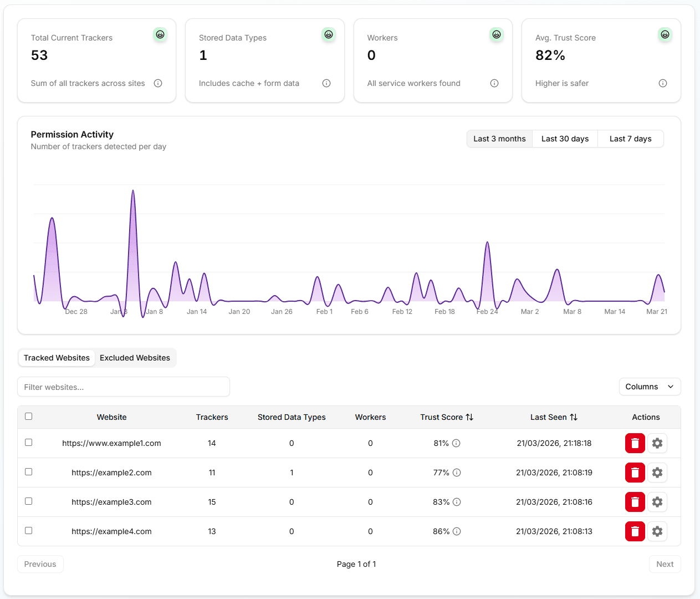Click smiley status icon on Workers card
Image resolution: width=700 pixels, height=599 pixels.
[497, 34]
